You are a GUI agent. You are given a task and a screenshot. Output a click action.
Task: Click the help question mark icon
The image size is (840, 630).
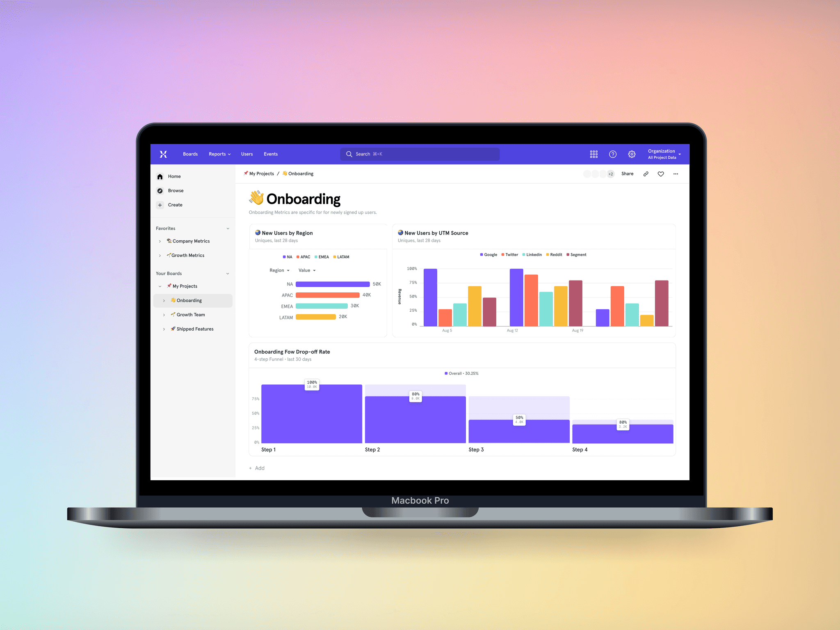[x=612, y=154]
